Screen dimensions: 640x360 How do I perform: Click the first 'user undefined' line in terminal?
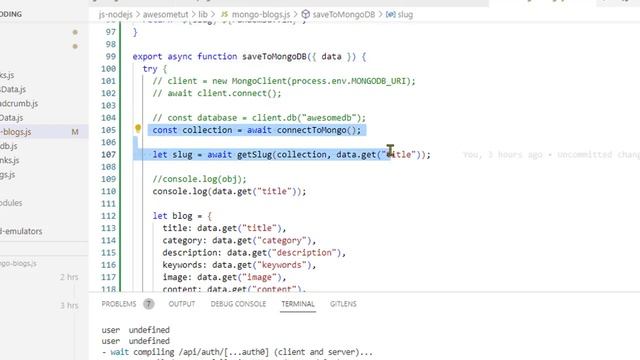pyautogui.click(x=136, y=330)
